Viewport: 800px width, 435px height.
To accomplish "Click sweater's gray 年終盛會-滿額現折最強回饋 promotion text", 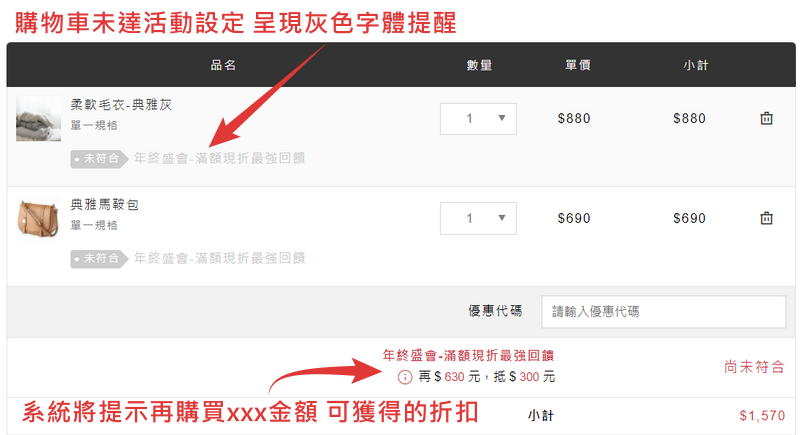I will coord(219,158).
